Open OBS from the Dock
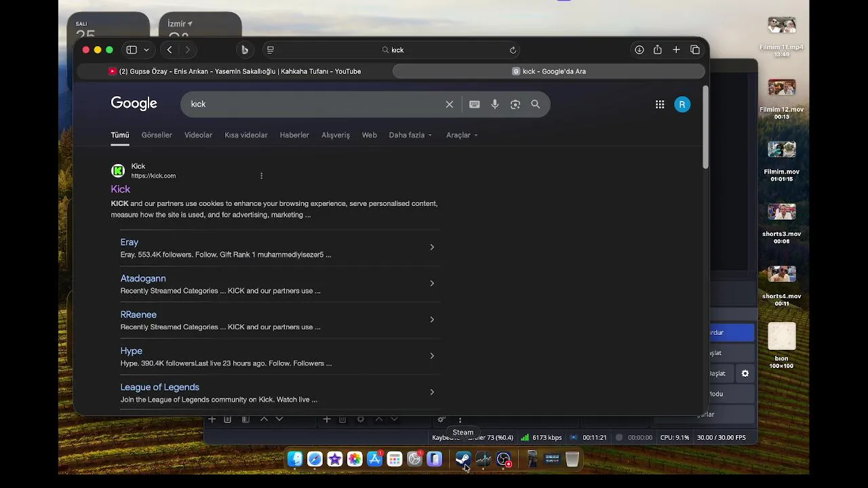868x488 pixels. click(x=504, y=460)
